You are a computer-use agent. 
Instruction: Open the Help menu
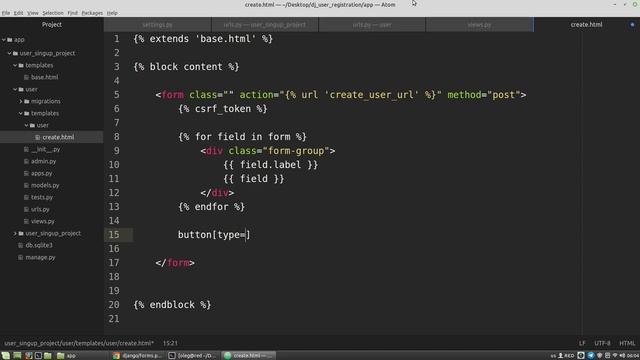[112, 13]
